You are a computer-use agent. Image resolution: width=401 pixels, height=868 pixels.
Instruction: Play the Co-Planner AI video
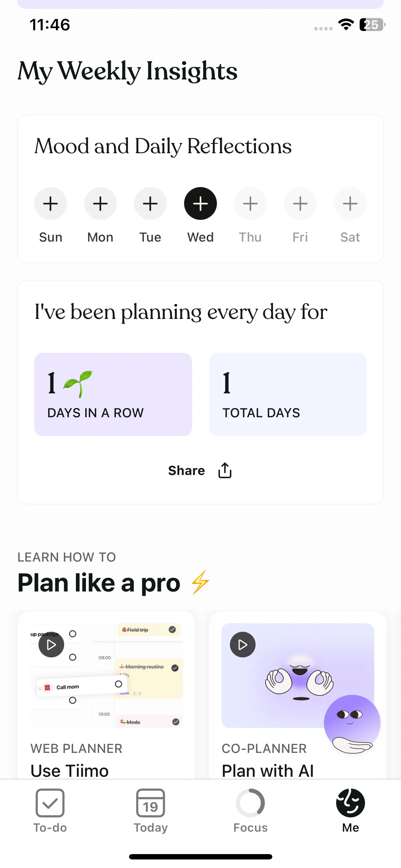(x=243, y=645)
